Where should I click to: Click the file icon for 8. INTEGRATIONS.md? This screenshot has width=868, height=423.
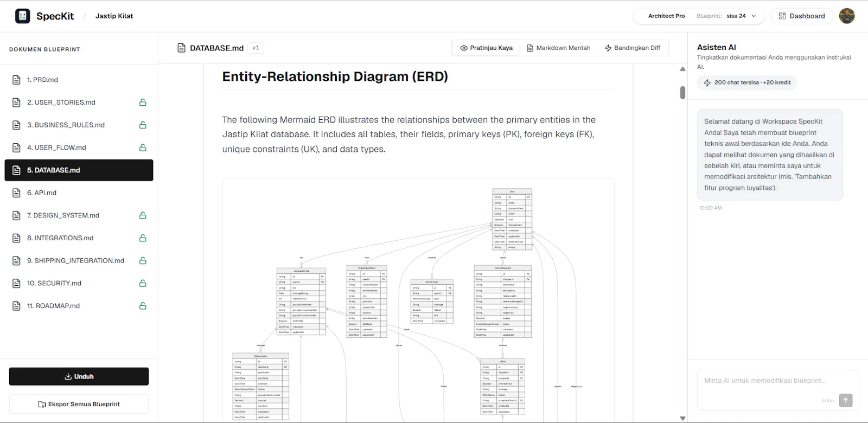coord(16,238)
